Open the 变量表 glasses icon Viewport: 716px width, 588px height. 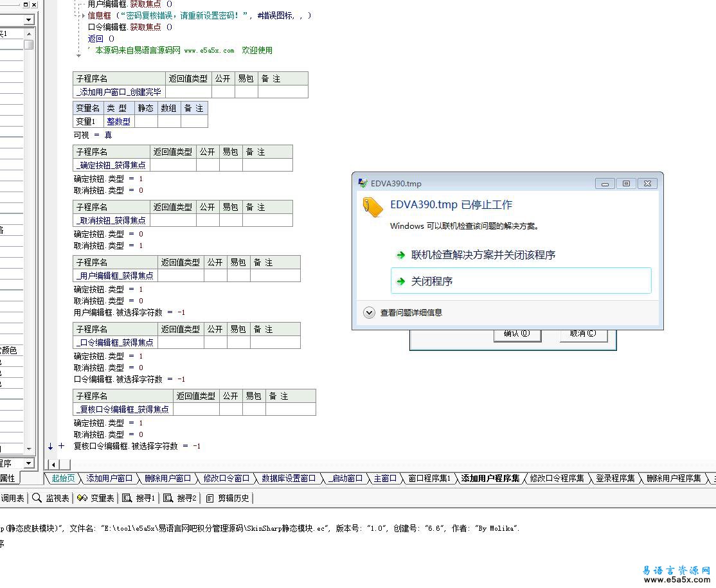[x=82, y=498]
